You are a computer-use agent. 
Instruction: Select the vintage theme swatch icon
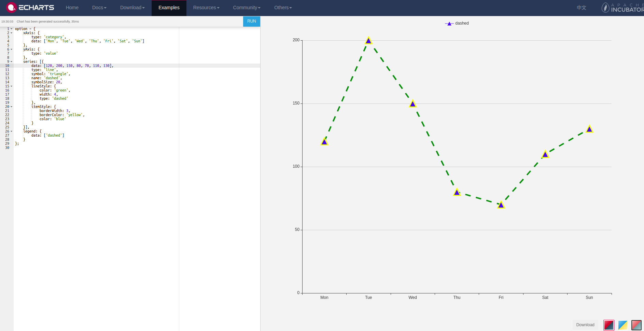point(636,325)
